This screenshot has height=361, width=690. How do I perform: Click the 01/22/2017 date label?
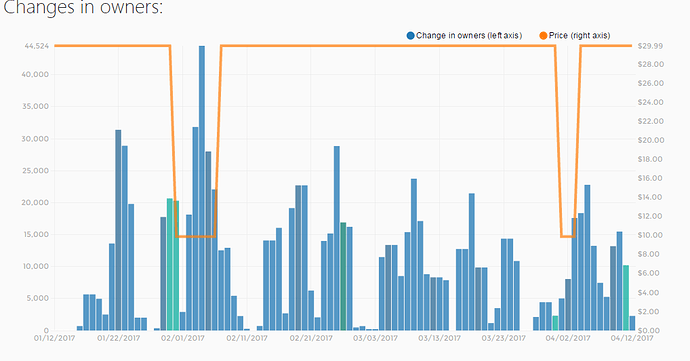(x=118, y=338)
